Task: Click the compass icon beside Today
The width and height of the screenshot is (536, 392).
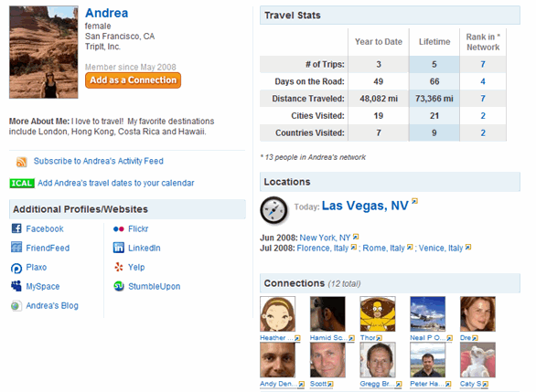Action: click(x=273, y=210)
